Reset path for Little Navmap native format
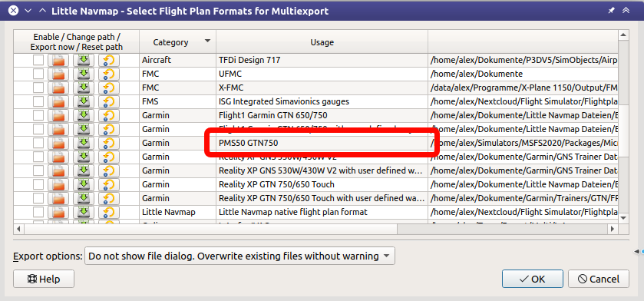This screenshot has height=301, width=644. pos(109,212)
